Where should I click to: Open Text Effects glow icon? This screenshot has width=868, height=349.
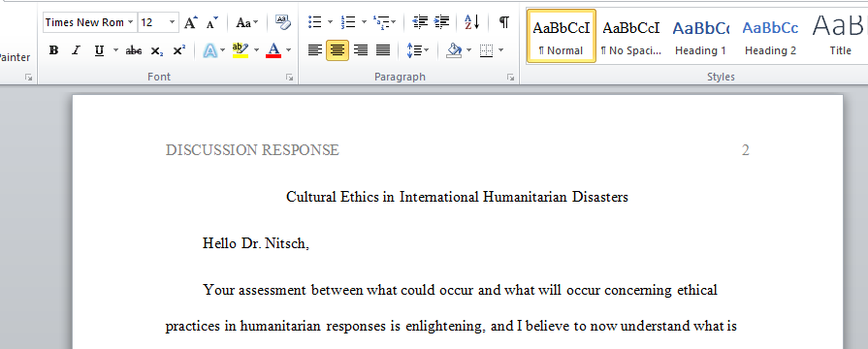pyautogui.click(x=209, y=50)
